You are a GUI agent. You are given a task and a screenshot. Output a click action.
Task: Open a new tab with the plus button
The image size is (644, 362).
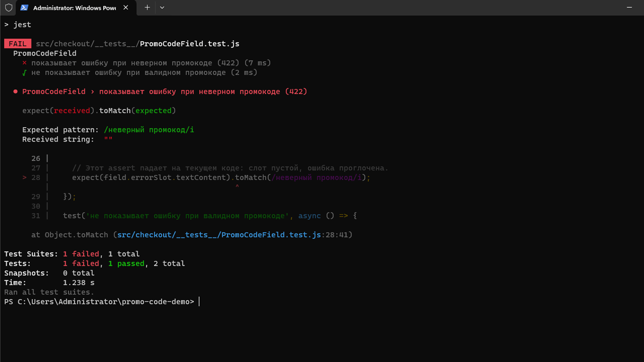coord(147,8)
